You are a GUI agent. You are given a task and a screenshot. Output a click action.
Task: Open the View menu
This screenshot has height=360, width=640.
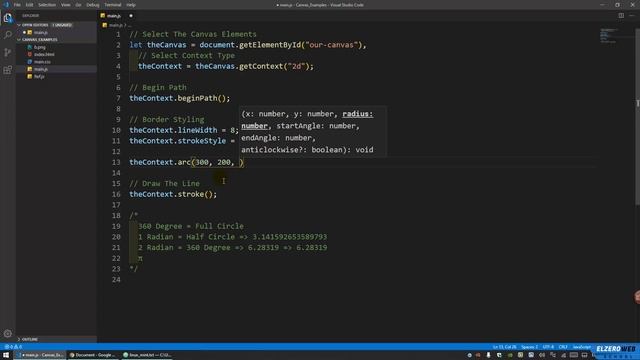[65, 5]
